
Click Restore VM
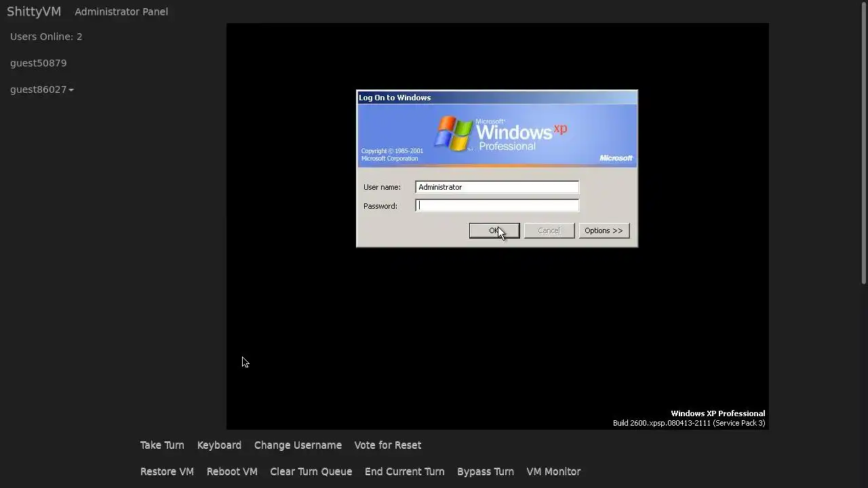167,472
